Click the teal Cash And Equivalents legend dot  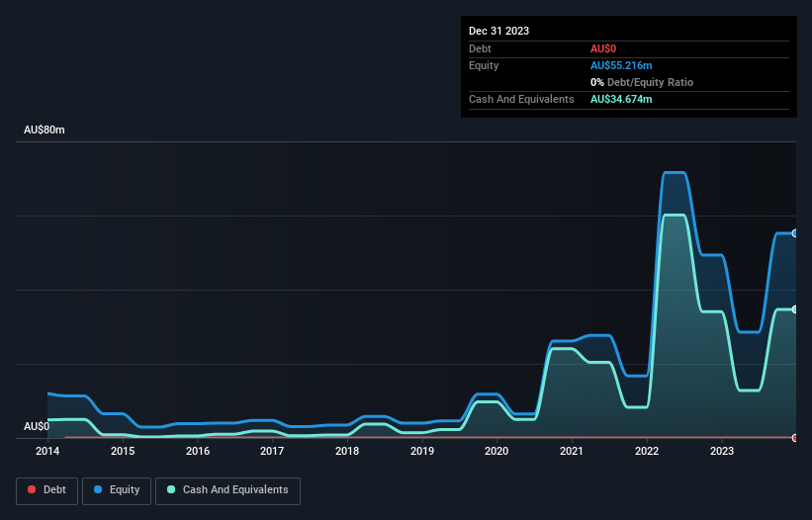(171, 489)
